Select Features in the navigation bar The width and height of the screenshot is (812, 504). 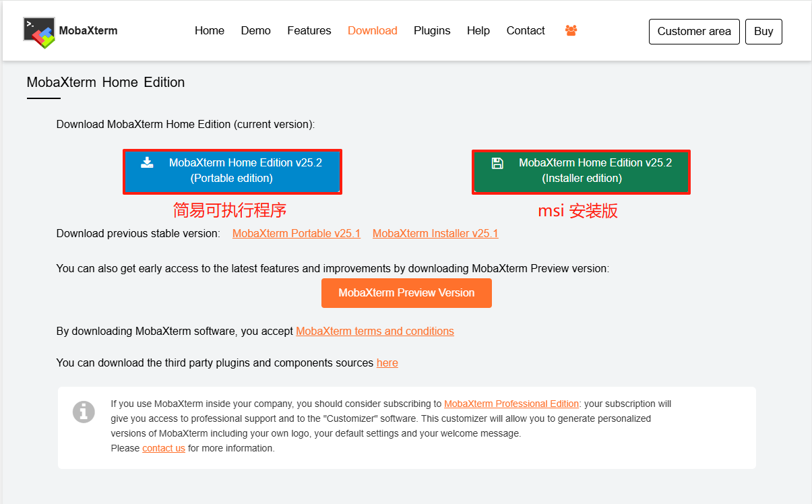[x=309, y=31]
